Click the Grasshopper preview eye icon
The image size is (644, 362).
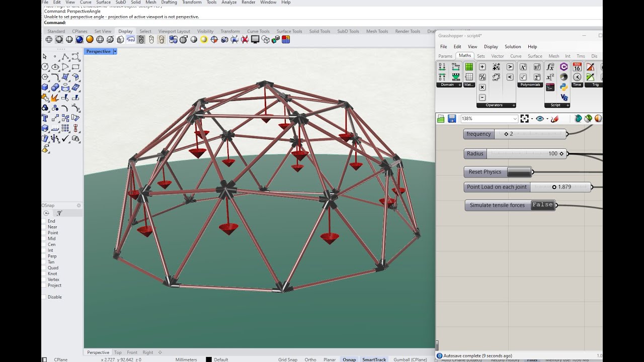(x=540, y=119)
